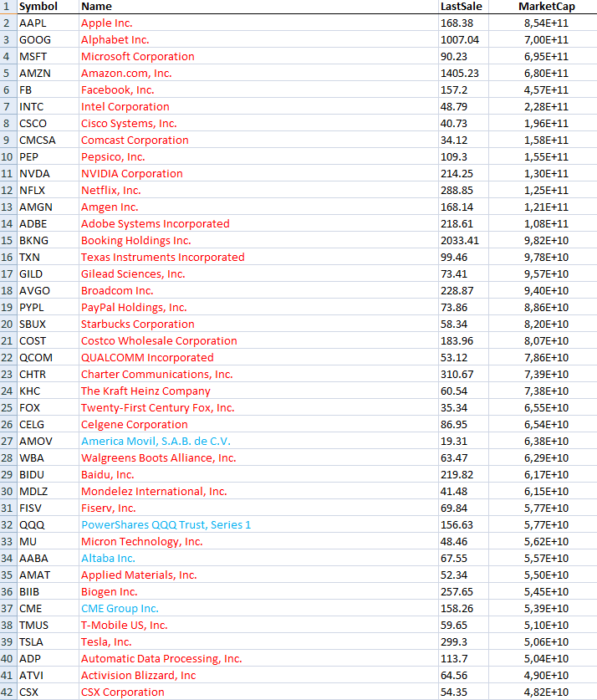Screen dimensions: 597x700
Task: Select the Netflix, Inc. cell
Action: pos(259,190)
